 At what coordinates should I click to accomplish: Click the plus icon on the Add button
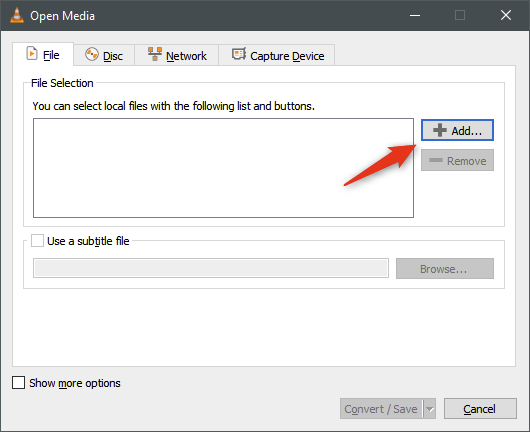(440, 130)
